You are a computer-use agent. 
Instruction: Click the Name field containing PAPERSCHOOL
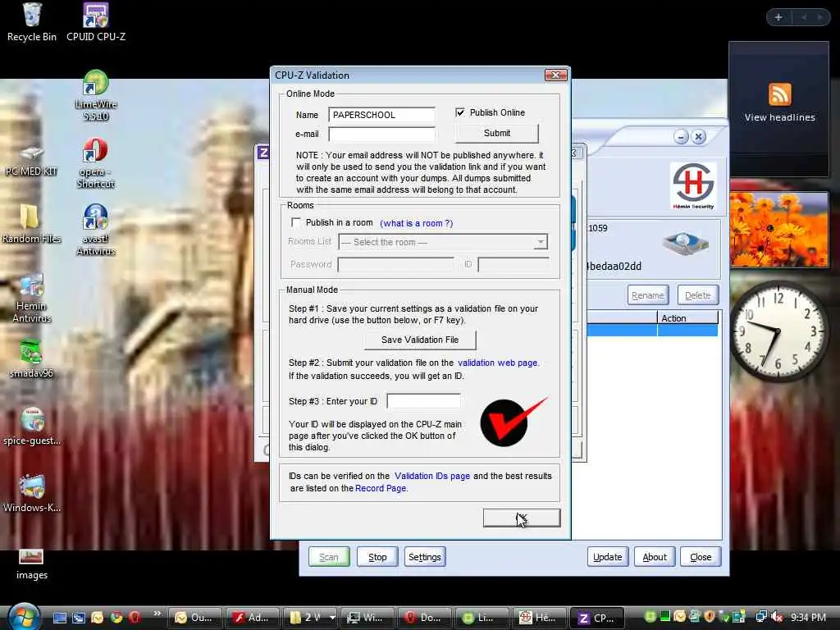[x=381, y=115]
